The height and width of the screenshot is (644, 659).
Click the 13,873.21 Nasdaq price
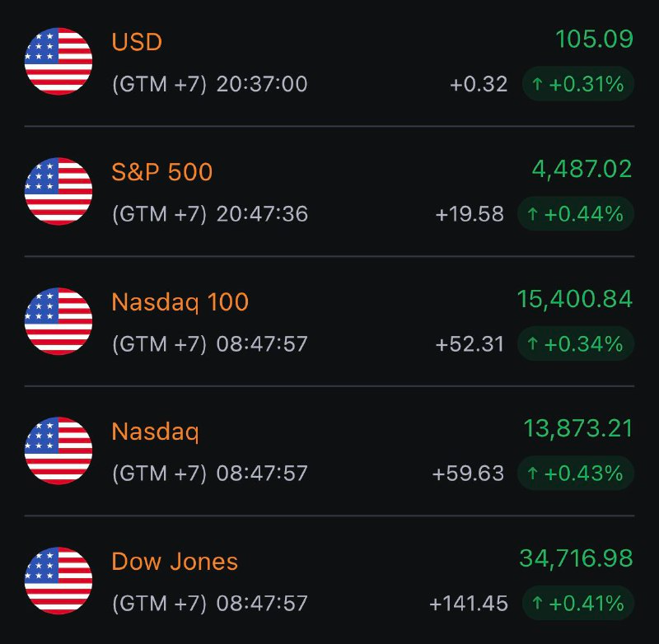click(578, 428)
